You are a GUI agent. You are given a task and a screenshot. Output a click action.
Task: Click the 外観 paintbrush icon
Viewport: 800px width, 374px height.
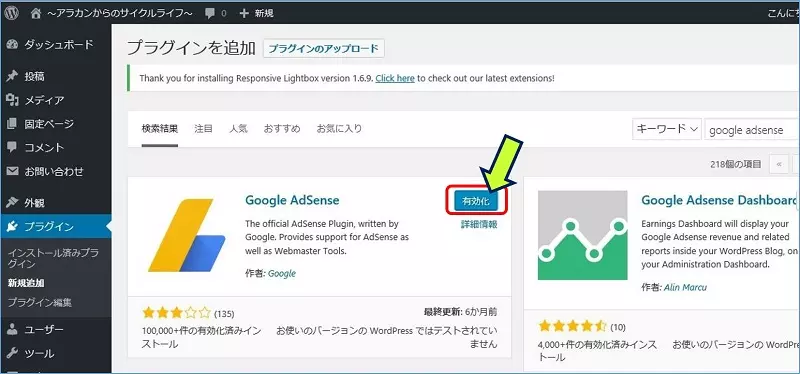point(12,203)
